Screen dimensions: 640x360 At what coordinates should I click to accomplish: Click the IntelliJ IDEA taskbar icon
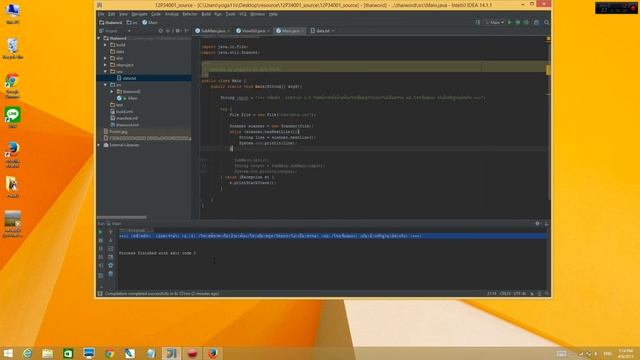point(171,353)
